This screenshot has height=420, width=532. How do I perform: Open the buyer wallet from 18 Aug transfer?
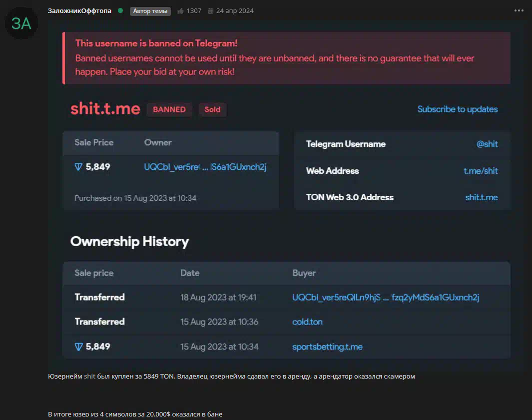click(x=386, y=297)
